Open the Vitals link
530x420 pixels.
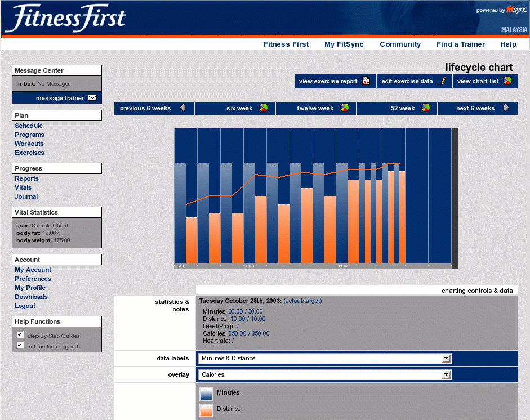[x=23, y=187]
